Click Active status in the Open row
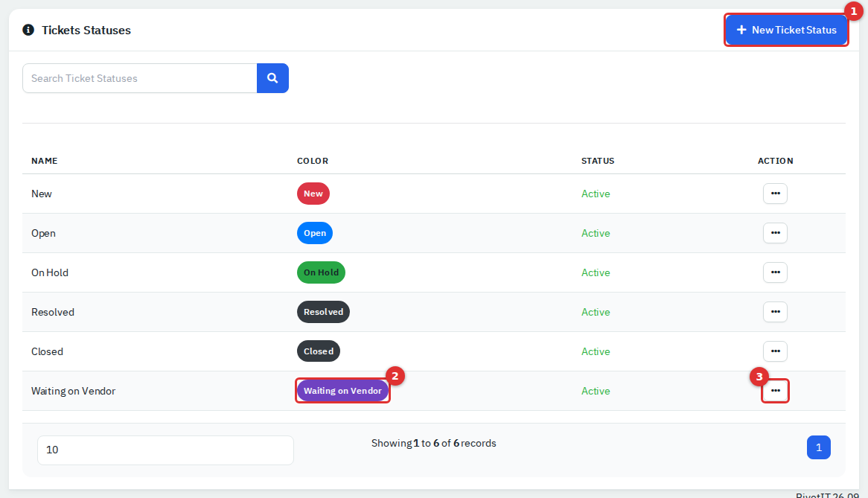 (x=596, y=234)
